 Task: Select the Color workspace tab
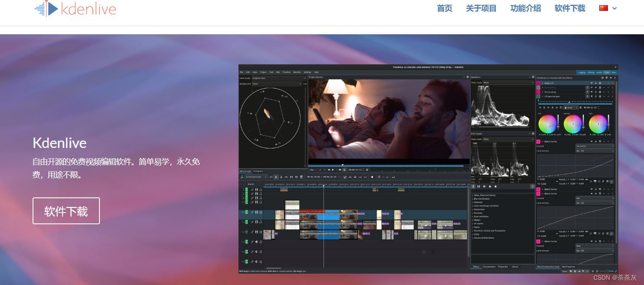(x=607, y=72)
